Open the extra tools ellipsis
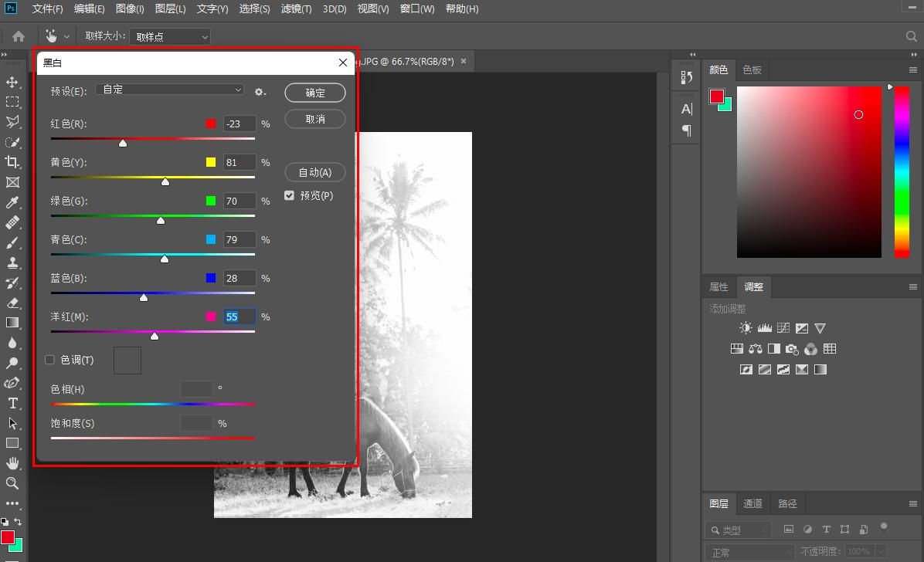Viewport: 924px width, 562px height. (x=12, y=503)
